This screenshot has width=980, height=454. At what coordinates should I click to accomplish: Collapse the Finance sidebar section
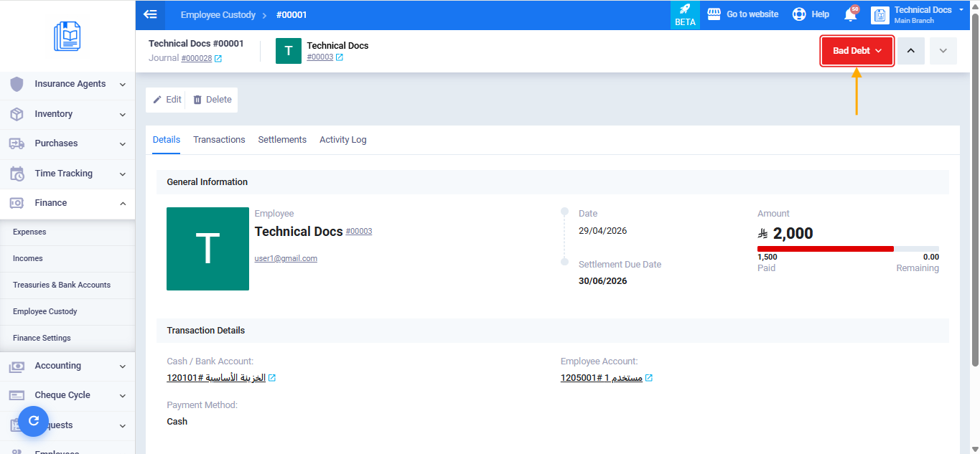pos(67,203)
